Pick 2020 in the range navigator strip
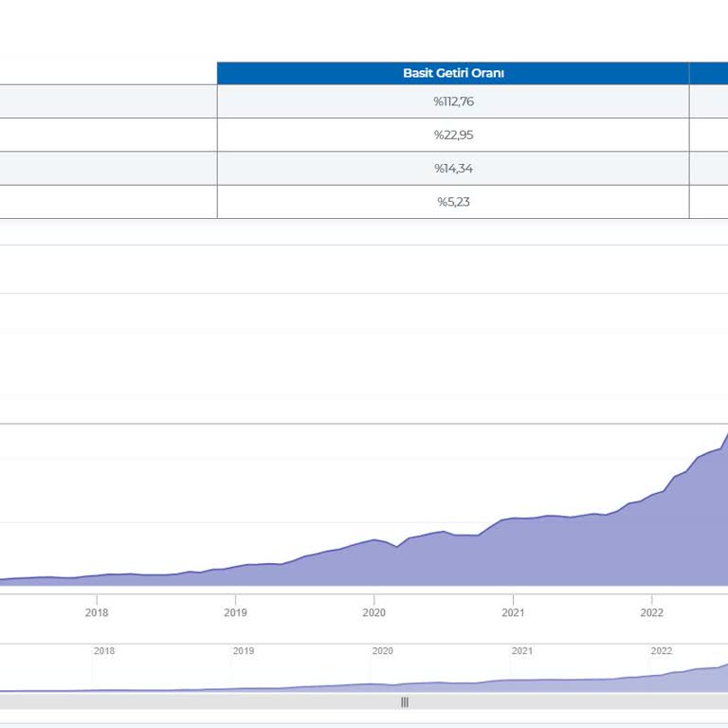Image resolution: width=728 pixels, height=728 pixels. click(383, 651)
